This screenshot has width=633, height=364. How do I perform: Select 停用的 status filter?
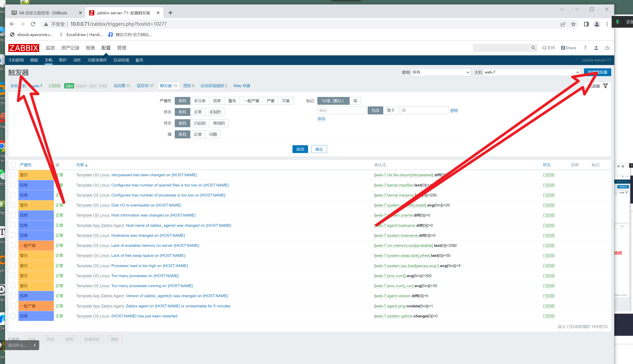click(x=219, y=123)
